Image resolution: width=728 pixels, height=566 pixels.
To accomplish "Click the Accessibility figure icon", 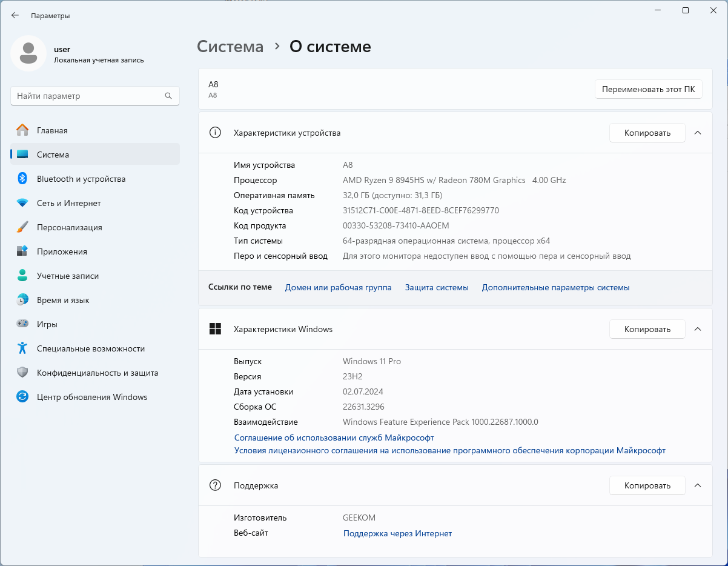I will tap(22, 348).
